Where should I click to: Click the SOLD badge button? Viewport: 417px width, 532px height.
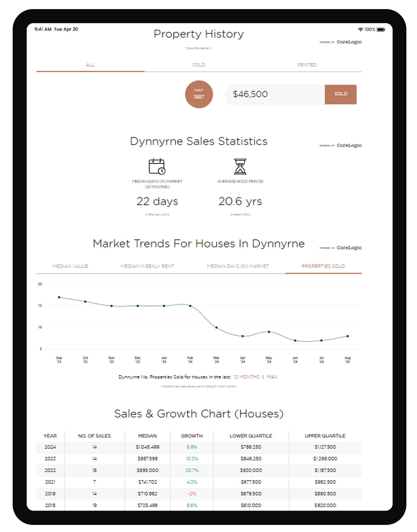340,94
